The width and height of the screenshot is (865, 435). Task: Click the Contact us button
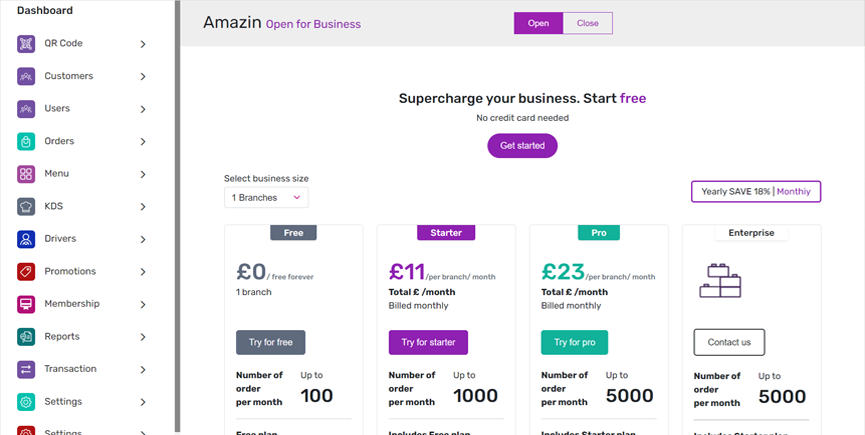tap(729, 342)
